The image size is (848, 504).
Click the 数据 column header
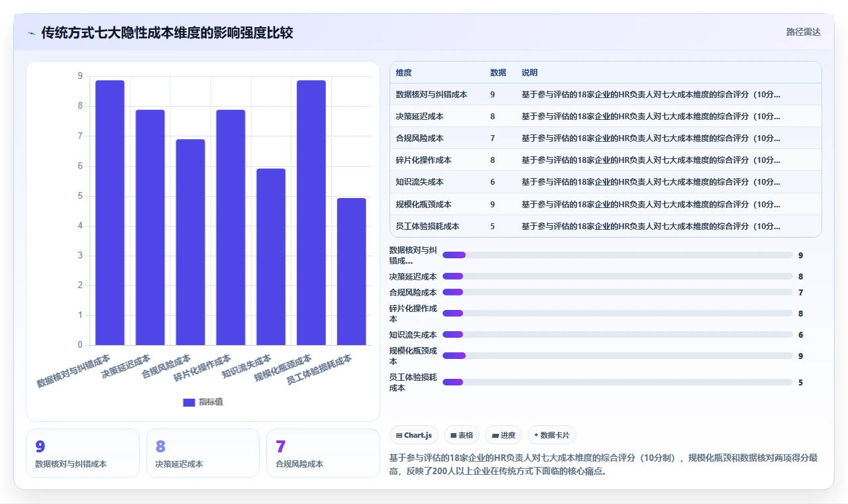tap(498, 73)
